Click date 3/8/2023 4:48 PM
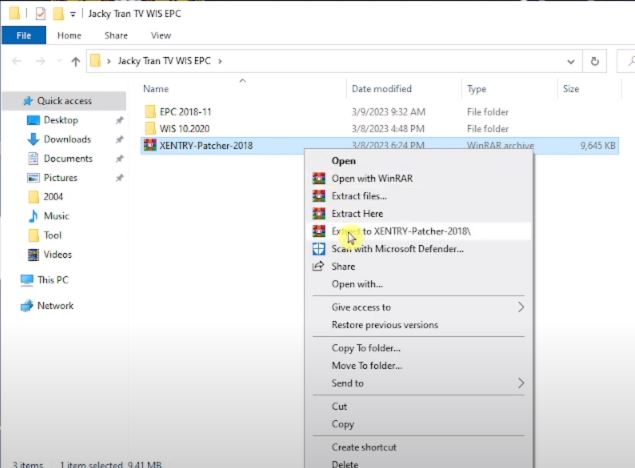This screenshot has width=635, height=468. coord(388,129)
